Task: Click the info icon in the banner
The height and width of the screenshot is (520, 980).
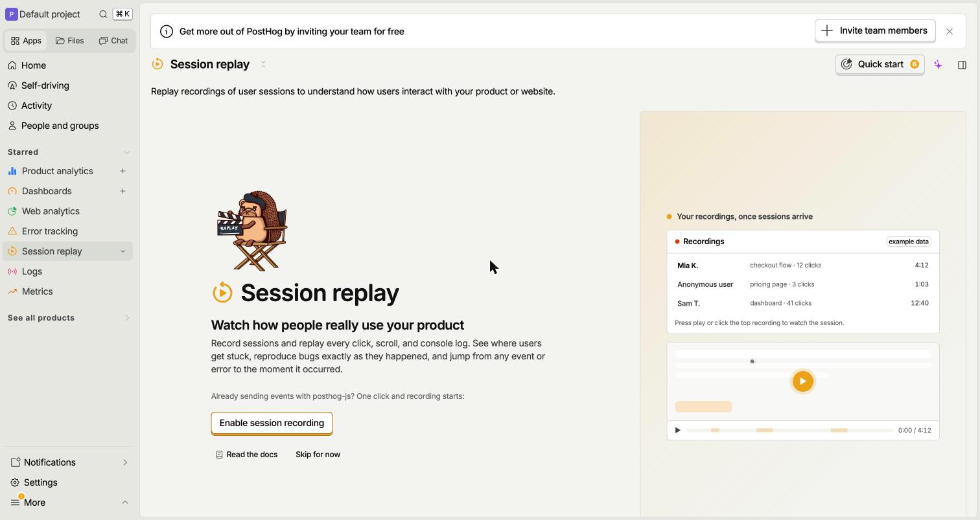Action: click(x=167, y=31)
